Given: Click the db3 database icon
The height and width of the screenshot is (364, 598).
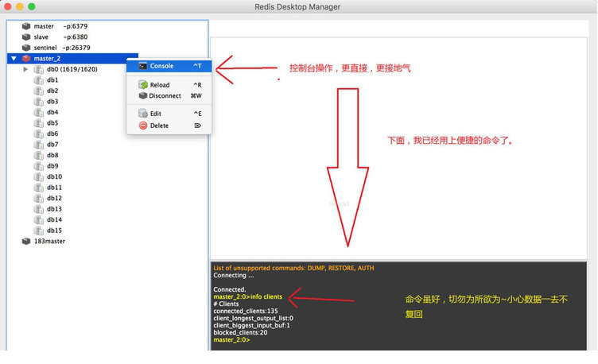Looking at the screenshot, I should 38,102.
